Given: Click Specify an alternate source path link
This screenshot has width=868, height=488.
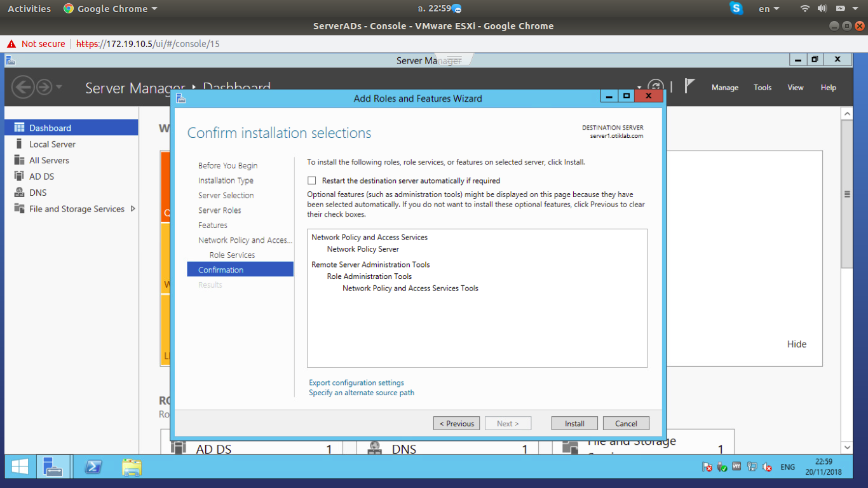Looking at the screenshot, I should [x=362, y=393].
